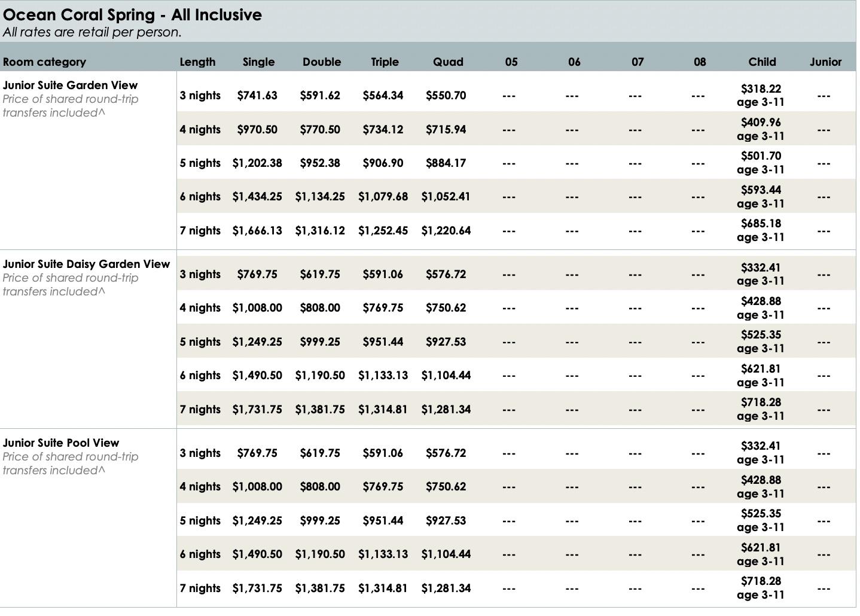This screenshot has width=860, height=616.
Task: Click the Triple rate $1,079.68
Action: point(383,197)
